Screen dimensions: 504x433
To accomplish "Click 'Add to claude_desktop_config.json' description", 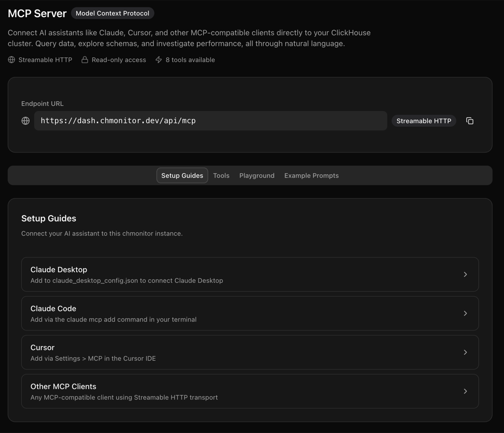I will click(126, 280).
